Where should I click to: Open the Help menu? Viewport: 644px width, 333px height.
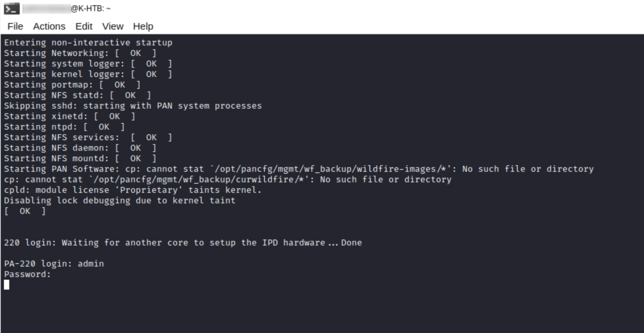pyautogui.click(x=143, y=26)
